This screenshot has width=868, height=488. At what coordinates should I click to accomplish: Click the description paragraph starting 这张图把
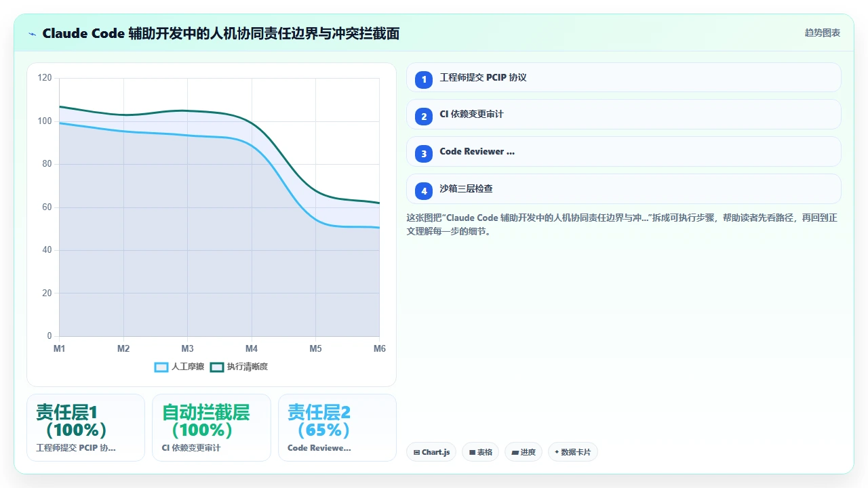pos(623,224)
